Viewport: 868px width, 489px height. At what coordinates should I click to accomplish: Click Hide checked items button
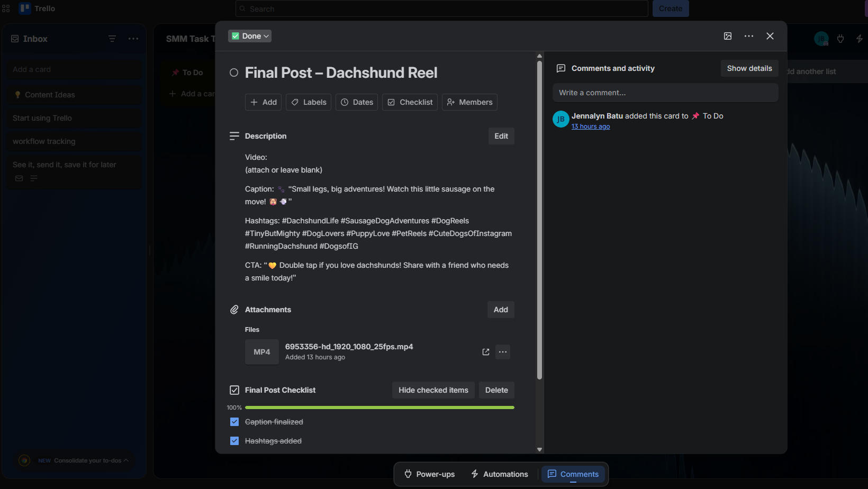pyautogui.click(x=433, y=390)
